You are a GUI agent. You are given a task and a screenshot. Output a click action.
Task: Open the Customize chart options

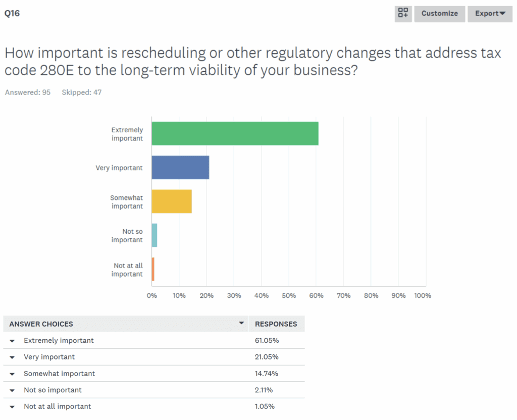click(439, 14)
